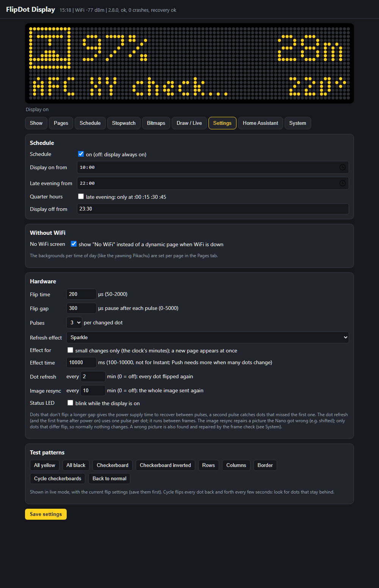Viewport: 379px width, 588px height.
Task: Click the Flip gap input field
Action: [x=81, y=308]
